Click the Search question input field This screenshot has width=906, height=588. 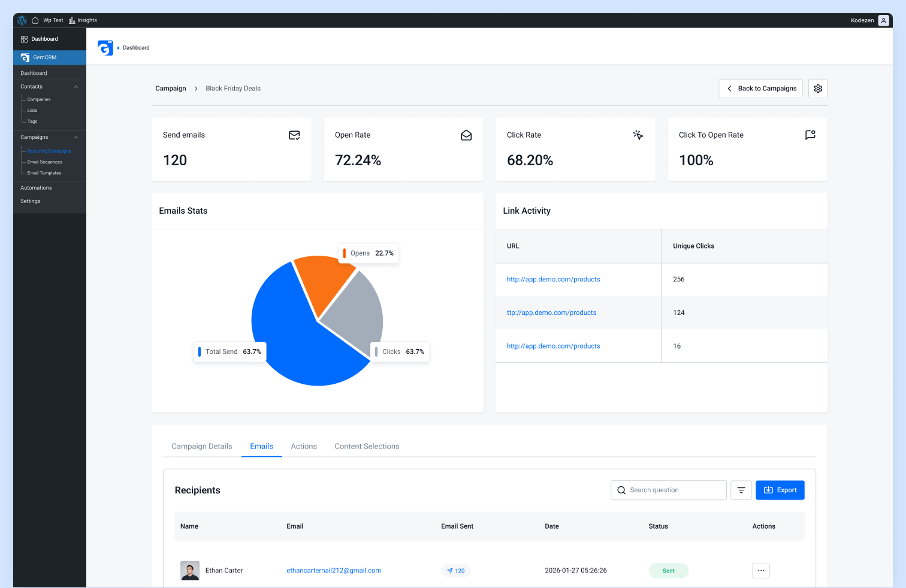pos(668,490)
